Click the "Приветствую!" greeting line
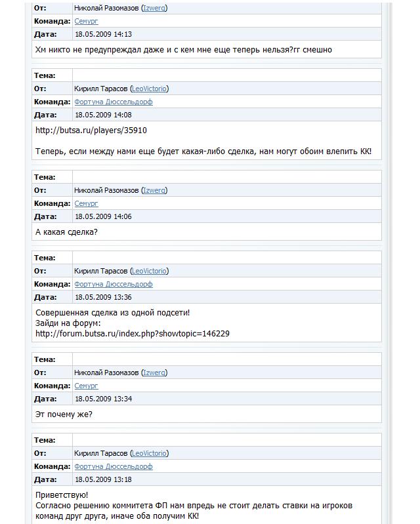The width and height of the screenshot is (420, 524). pyautogui.click(x=61, y=494)
